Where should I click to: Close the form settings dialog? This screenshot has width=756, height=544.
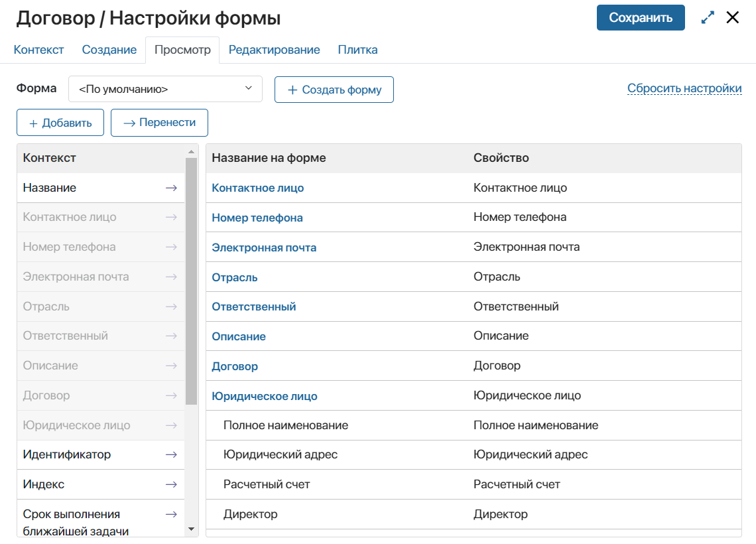[732, 17]
